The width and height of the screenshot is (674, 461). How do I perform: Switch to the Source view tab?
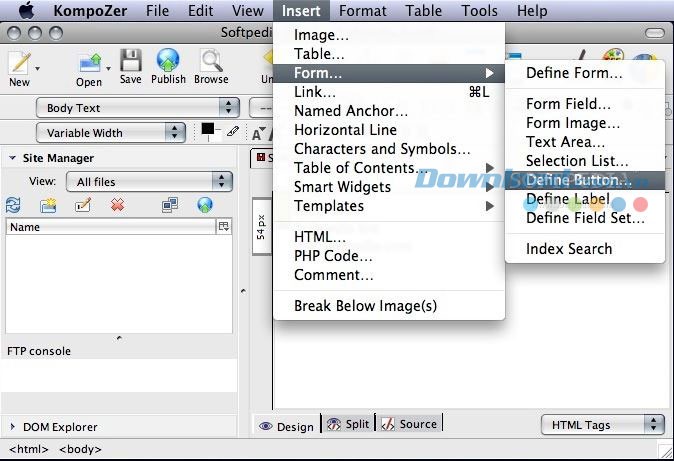point(409,424)
